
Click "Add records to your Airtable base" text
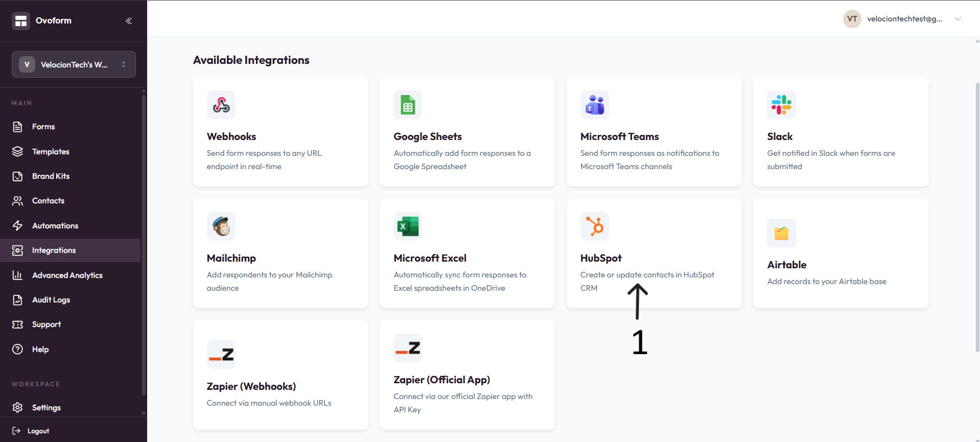pos(827,282)
